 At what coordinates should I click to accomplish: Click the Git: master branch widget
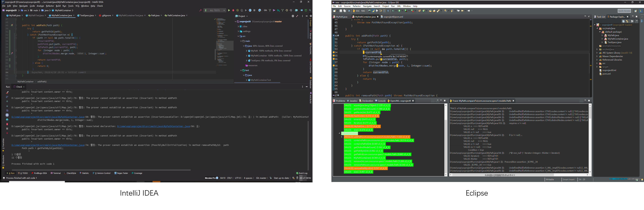(x=262, y=178)
